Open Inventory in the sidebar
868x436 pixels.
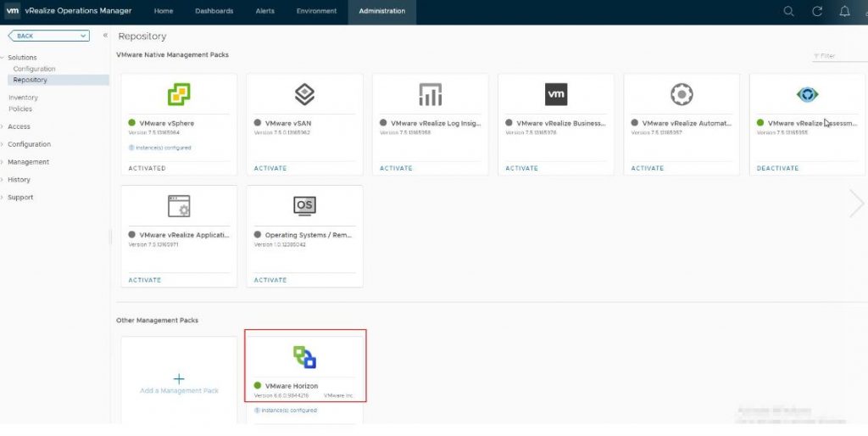click(x=23, y=98)
